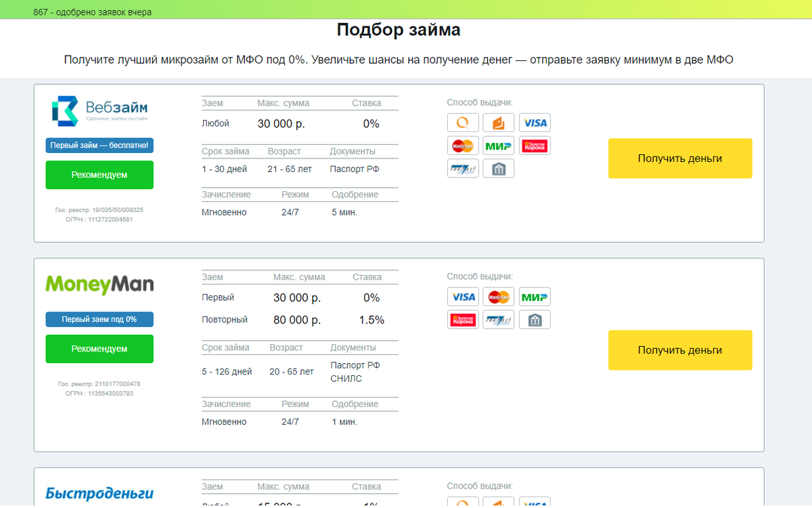
Task: Click the bank building icon in Вебзайм card
Action: click(x=499, y=168)
